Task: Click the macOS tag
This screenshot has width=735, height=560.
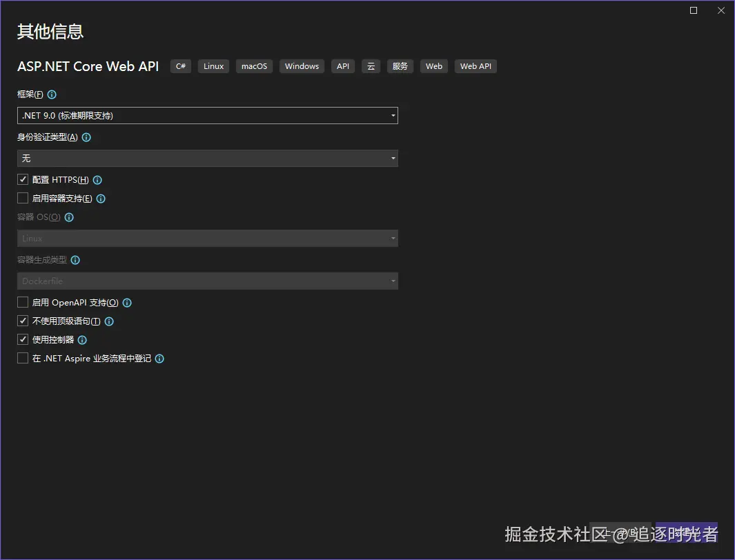Action: (254, 66)
